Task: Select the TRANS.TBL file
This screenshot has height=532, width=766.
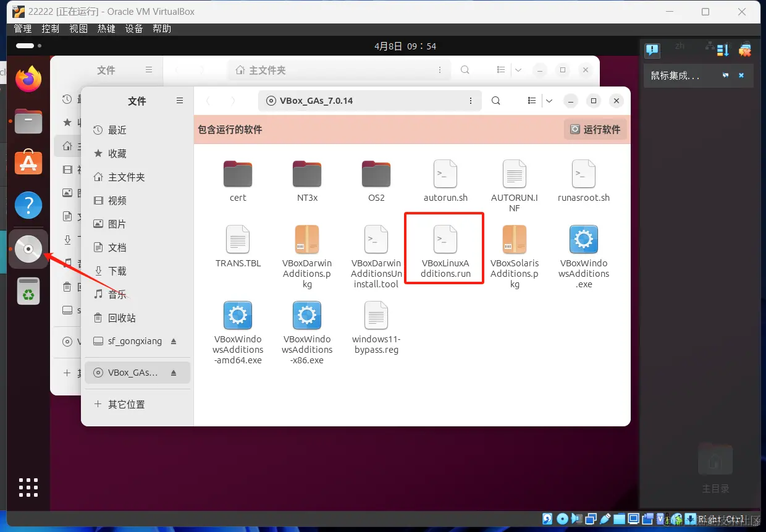Action: (238, 246)
